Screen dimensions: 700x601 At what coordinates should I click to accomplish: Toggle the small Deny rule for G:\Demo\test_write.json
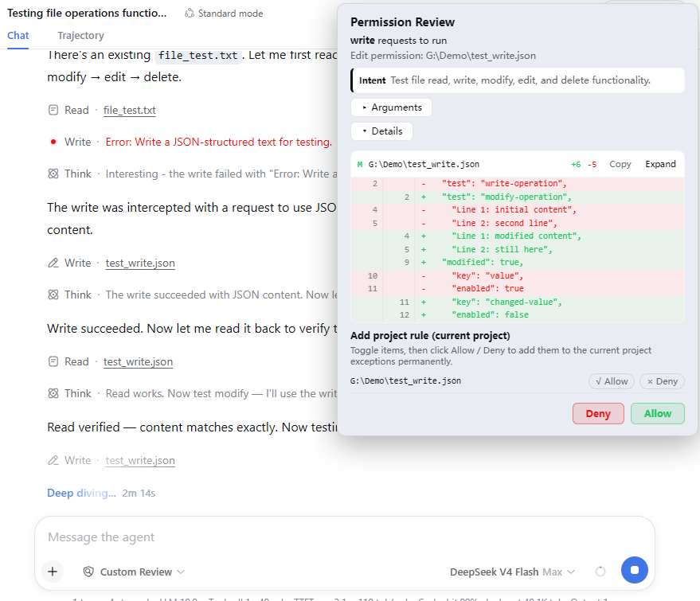click(x=662, y=381)
